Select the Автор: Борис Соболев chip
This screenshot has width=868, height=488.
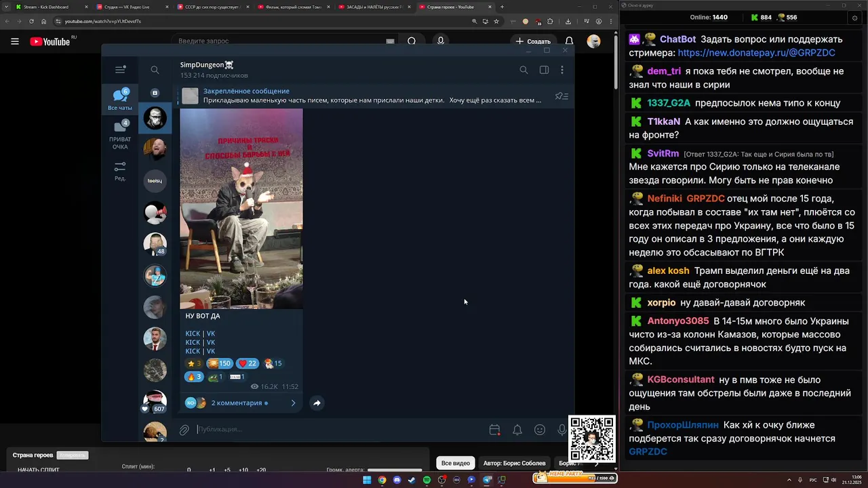coord(514,463)
